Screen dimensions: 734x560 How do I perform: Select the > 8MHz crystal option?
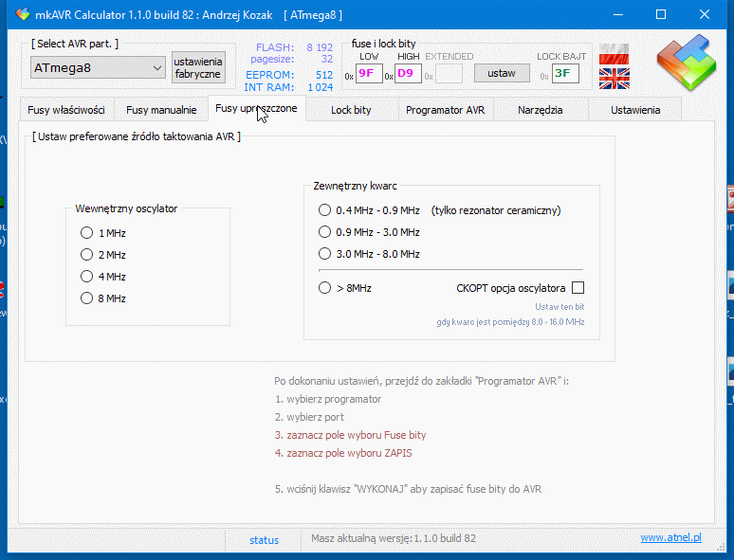[325, 288]
